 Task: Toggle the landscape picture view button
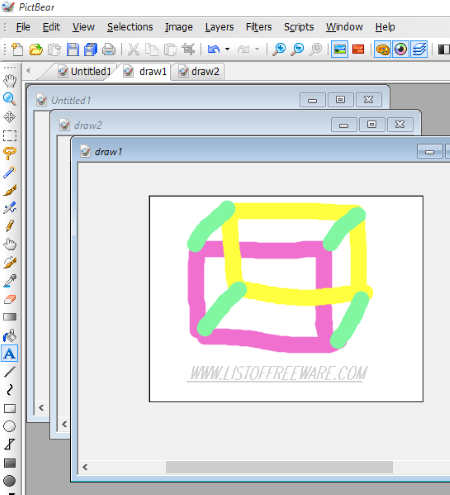[x=339, y=49]
